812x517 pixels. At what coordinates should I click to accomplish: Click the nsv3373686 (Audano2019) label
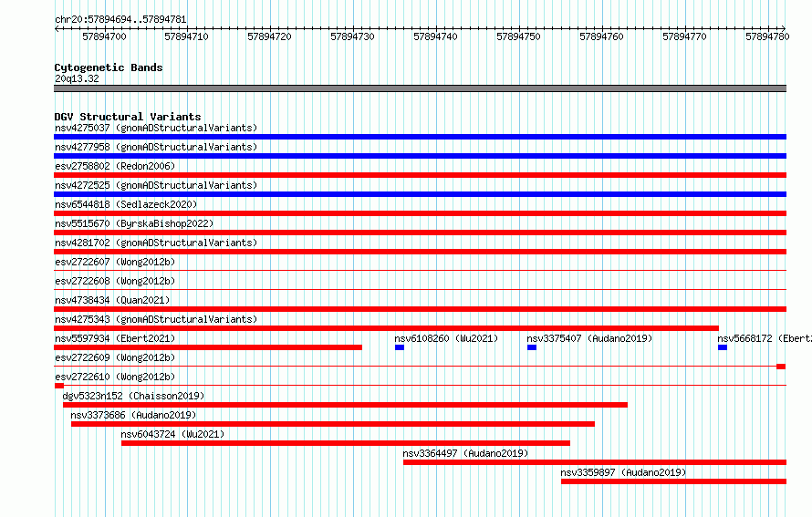pyautogui.click(x=133, y=415)
